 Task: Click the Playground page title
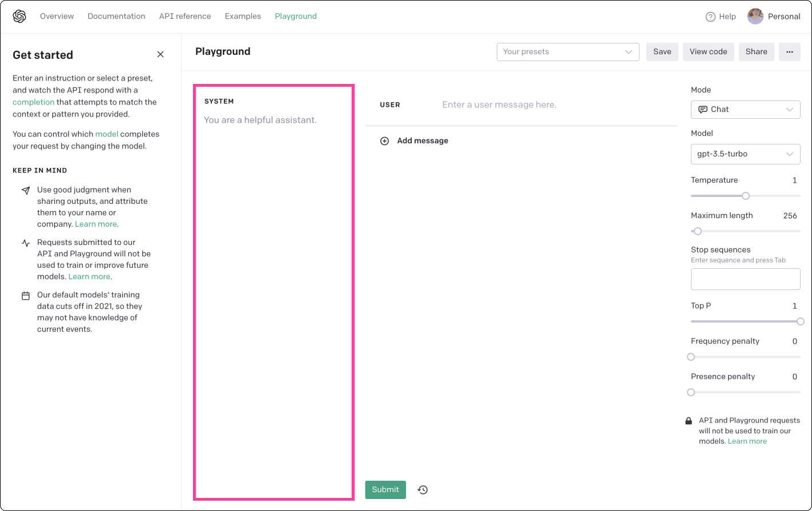(x=223, y=51)
